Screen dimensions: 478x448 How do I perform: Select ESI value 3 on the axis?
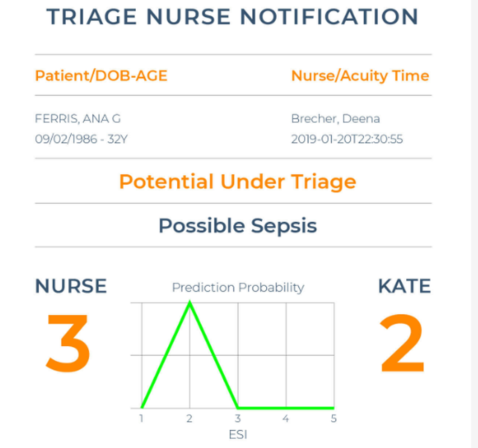[x=238, y=418]
